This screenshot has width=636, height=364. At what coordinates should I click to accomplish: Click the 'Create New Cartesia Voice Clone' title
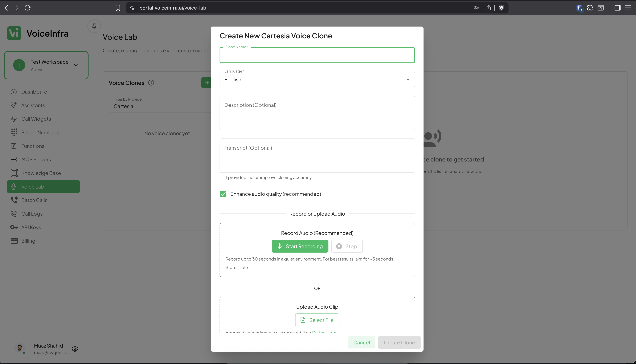click(x=276, y=36)
